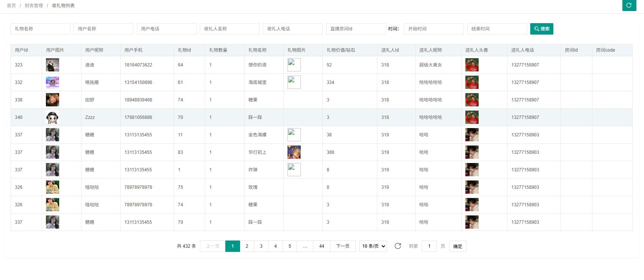644x280 pixels.
Task: Click the 开始时间 start time picker
Action: tap(434, 29)
